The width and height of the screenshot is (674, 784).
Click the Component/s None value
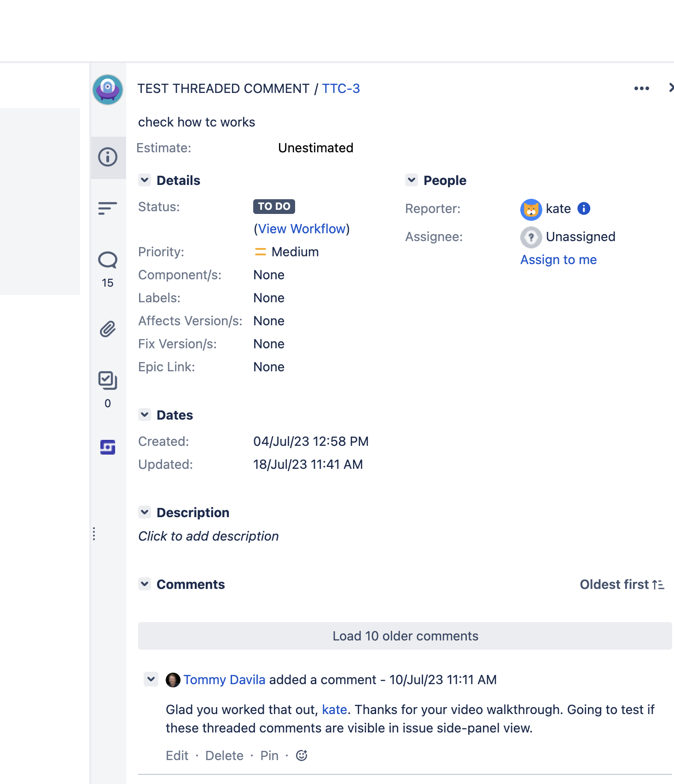coord(269,275)
